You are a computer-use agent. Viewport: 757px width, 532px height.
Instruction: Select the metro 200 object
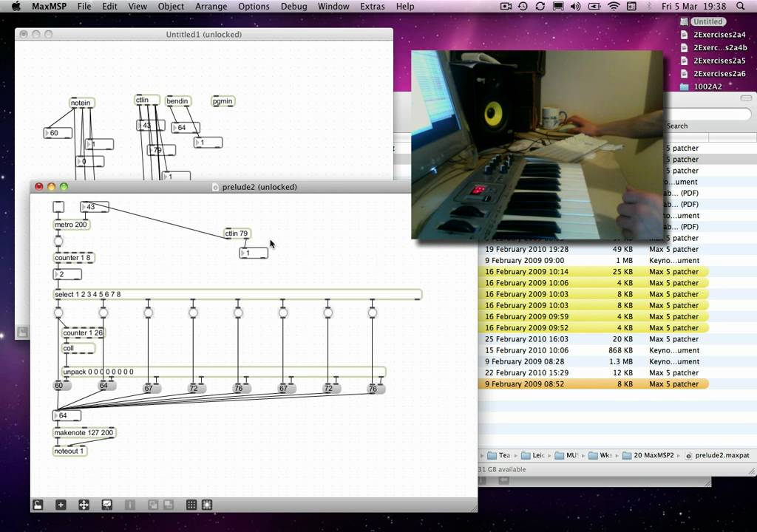[71, 225]
